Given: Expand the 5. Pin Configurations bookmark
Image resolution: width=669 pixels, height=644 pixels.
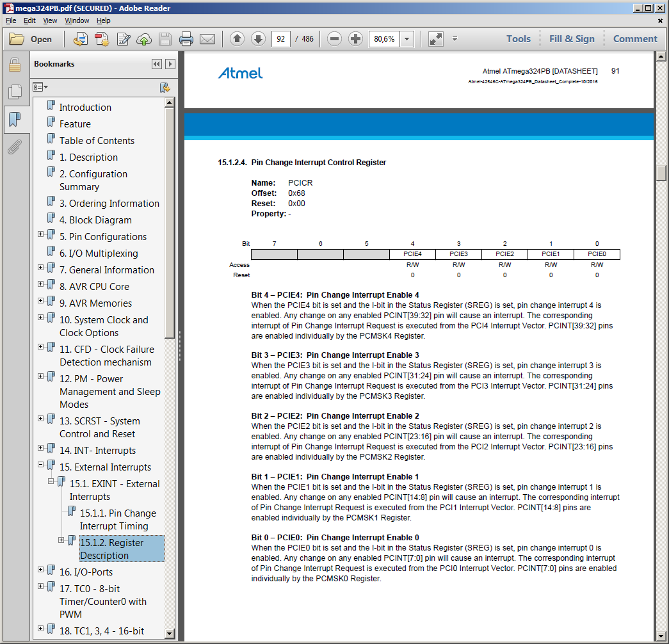Looking at the screenshot, I should click(40, 234).
